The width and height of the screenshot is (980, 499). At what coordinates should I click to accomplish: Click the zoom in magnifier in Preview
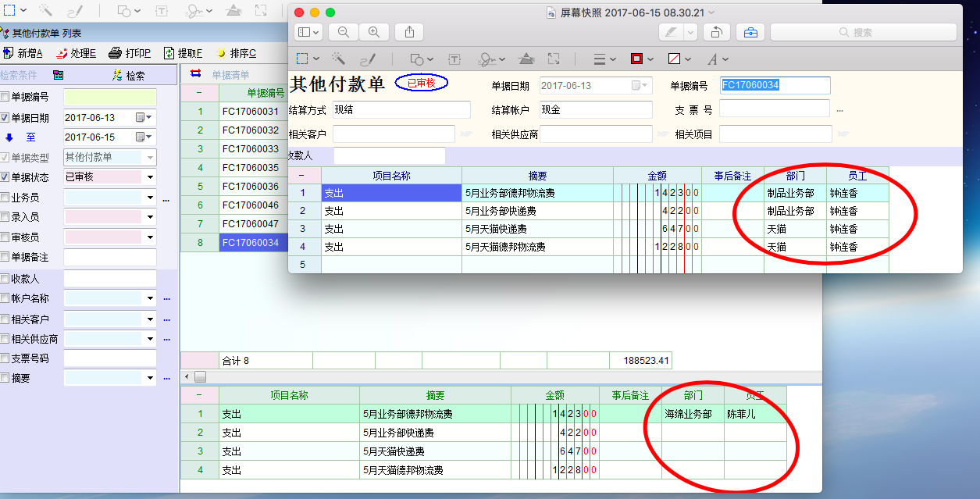[374, 32]
